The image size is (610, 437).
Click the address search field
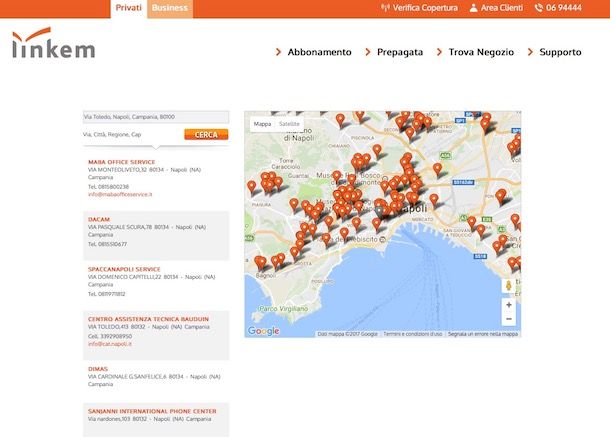click(x=155, y=117)
